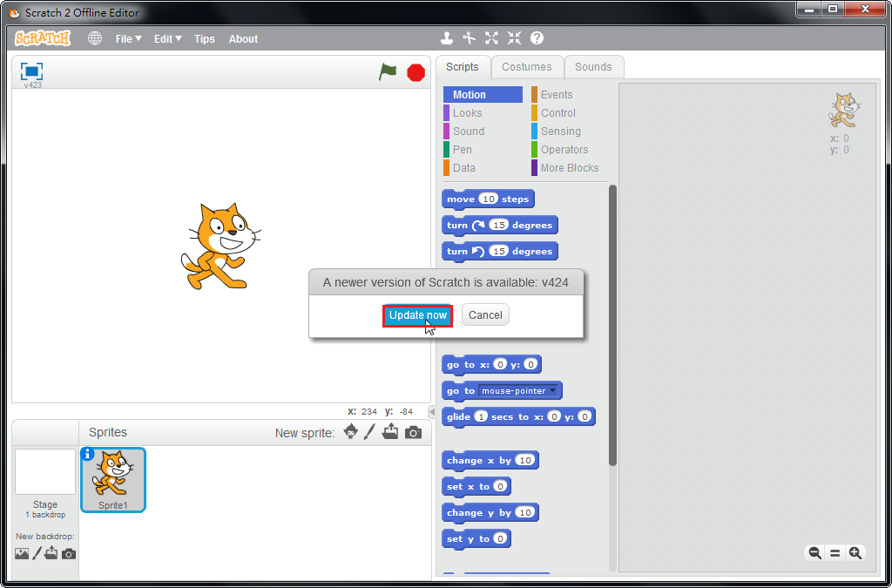The height and width of the screenshot is (588, 892).
Task: Click the set x to 0 block
Action: [x=476, y=486]
